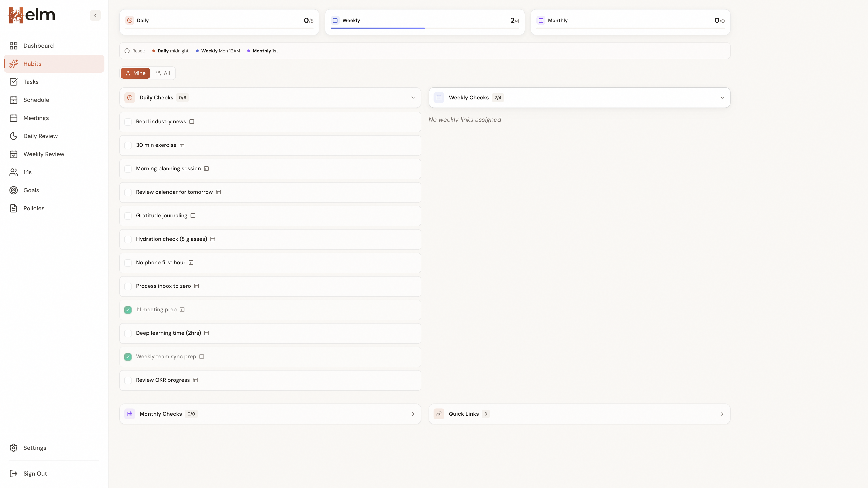Viewport: 868px width, 488px height.
Task: Click the notes icon next to Gratitude journaling
Action: coord(193,216)
